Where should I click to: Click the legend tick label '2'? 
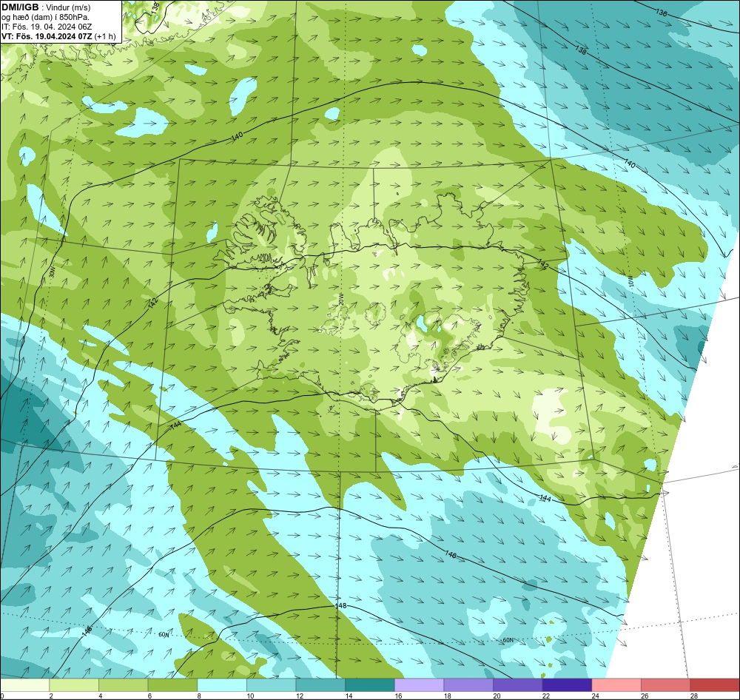click(x=51, y=696)
